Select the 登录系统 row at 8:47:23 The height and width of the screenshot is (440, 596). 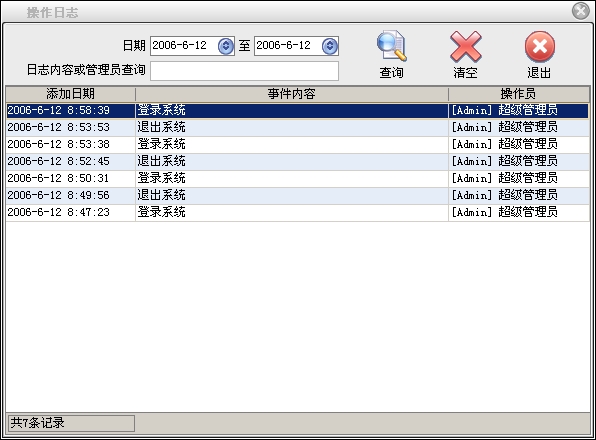(298, 212)
